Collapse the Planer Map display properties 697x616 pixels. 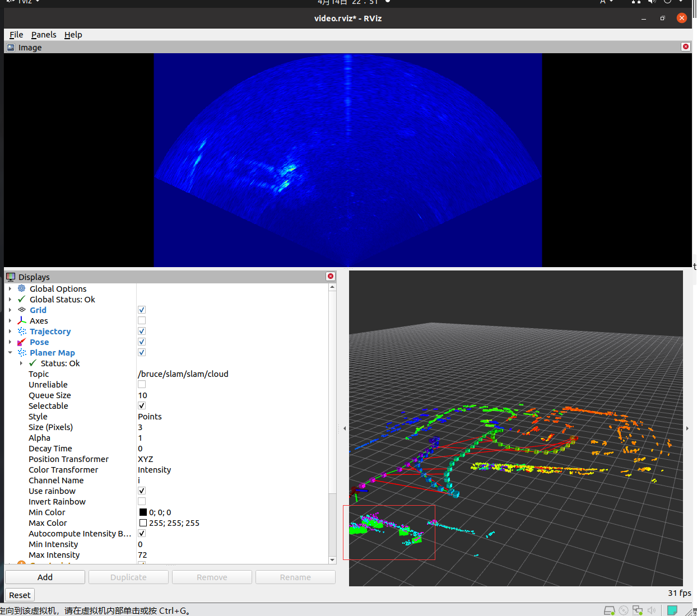pos(10,352)
